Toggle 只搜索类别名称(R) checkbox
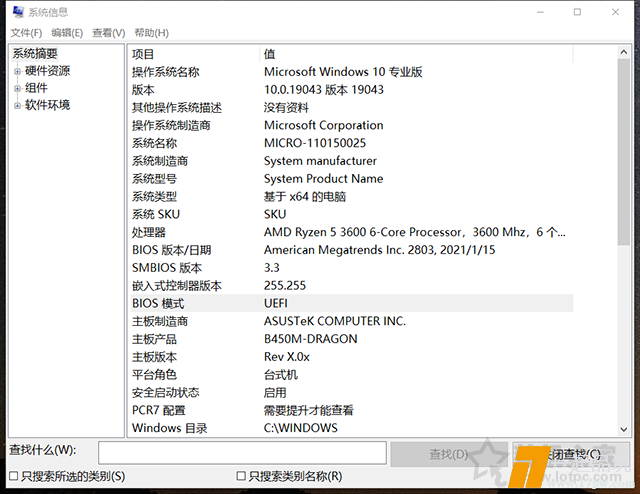Viewport: 640px width, 494px height. click(x=241, y=476)
